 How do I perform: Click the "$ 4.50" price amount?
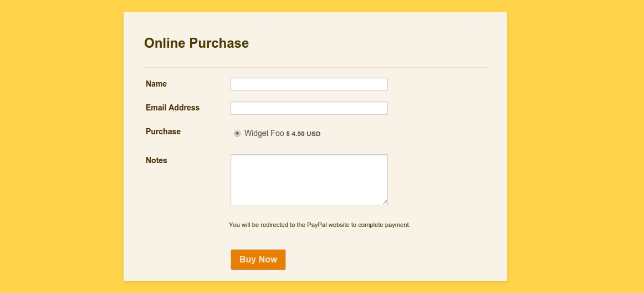295,134
